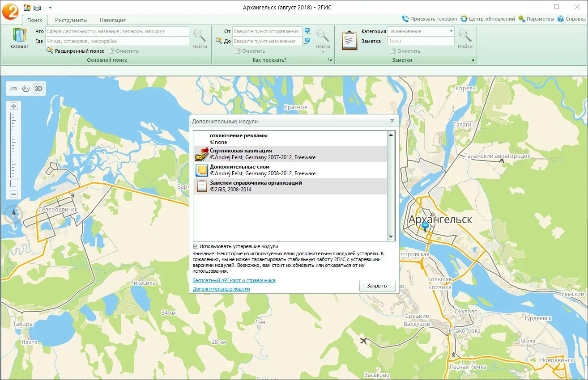The width and height of the screenshot is (588, 380).
Task: Zoom out with the map minus button
Action: [x=13, y=194]
